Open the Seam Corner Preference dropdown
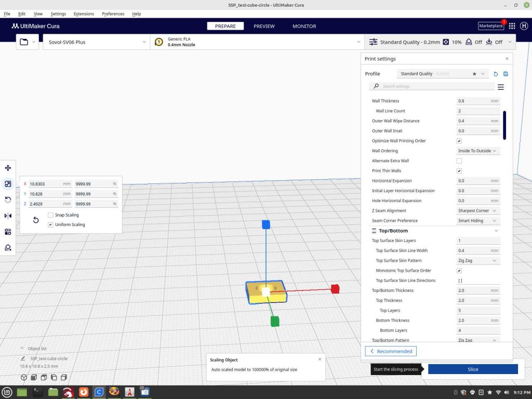532x399 pixels. (478, 220)
